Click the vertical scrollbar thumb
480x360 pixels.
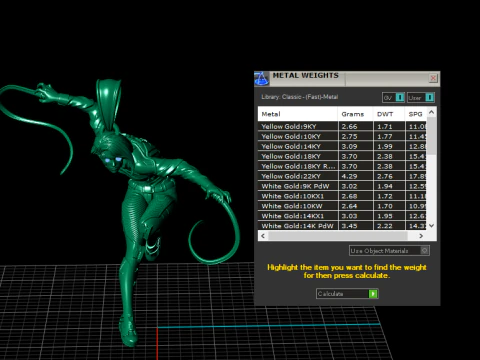coord(431,136)
